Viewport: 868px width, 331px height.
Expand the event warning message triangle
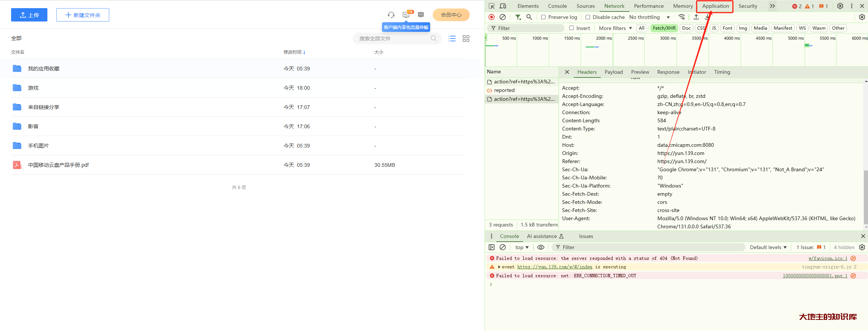tap(499, 267)
